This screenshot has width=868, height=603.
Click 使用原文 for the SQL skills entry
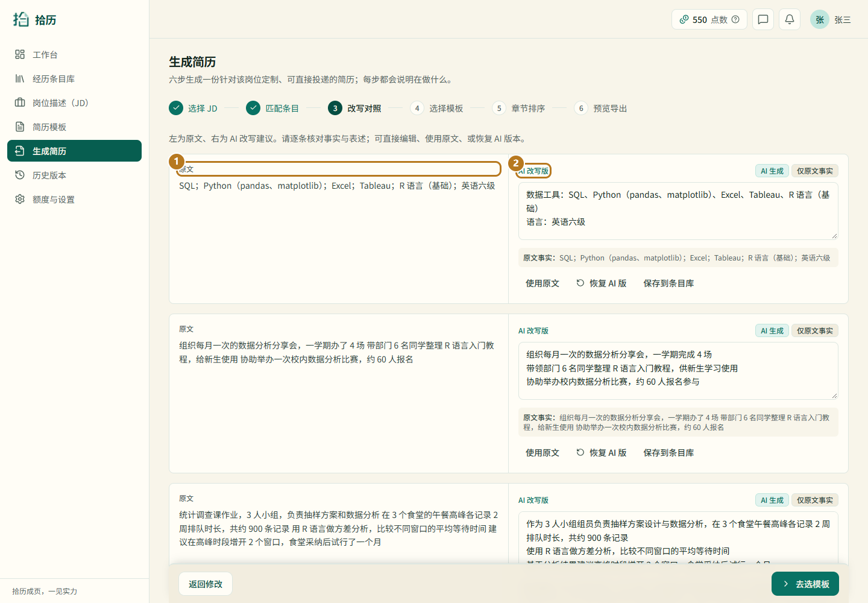pyautogui.click(x=542, y=283)
